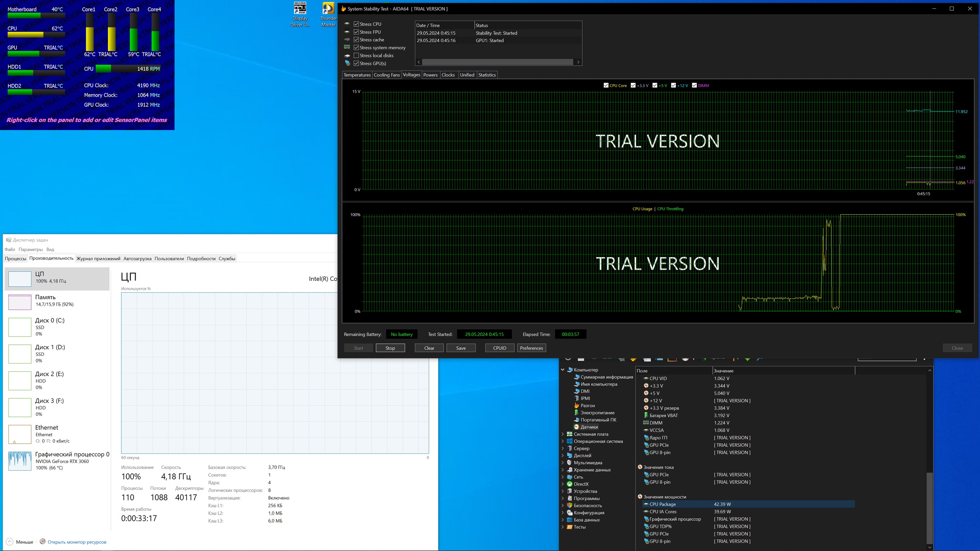Enable the Stress local disks checkbox

356,55
